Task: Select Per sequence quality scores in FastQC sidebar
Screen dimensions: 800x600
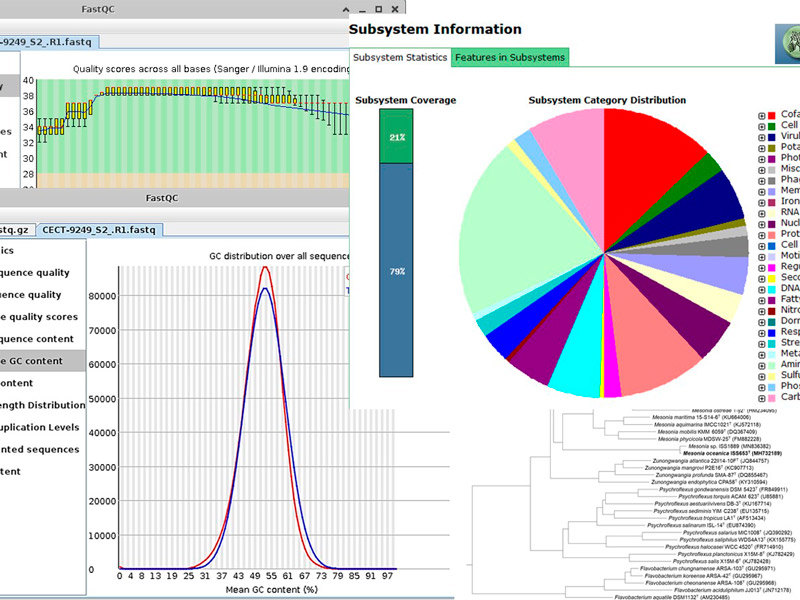Action: point(40,316)
